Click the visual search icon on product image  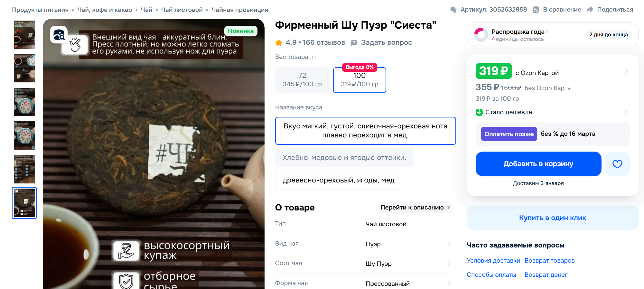59,34
